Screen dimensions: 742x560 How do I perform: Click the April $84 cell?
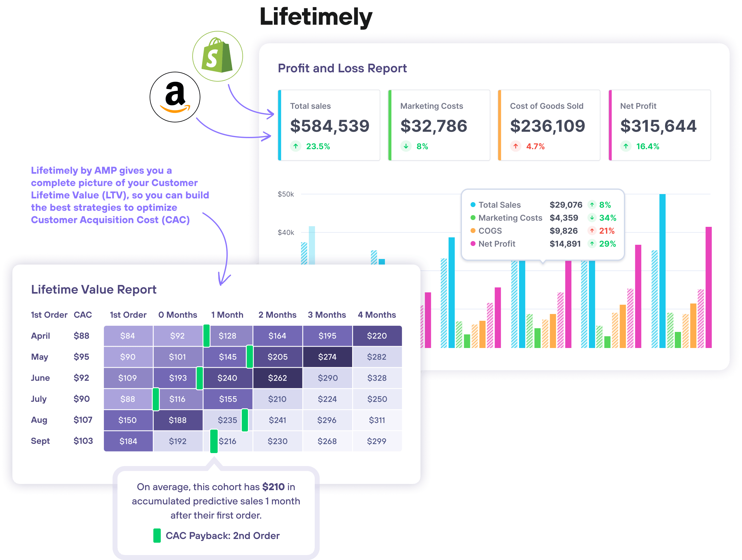tap(129, 336)
